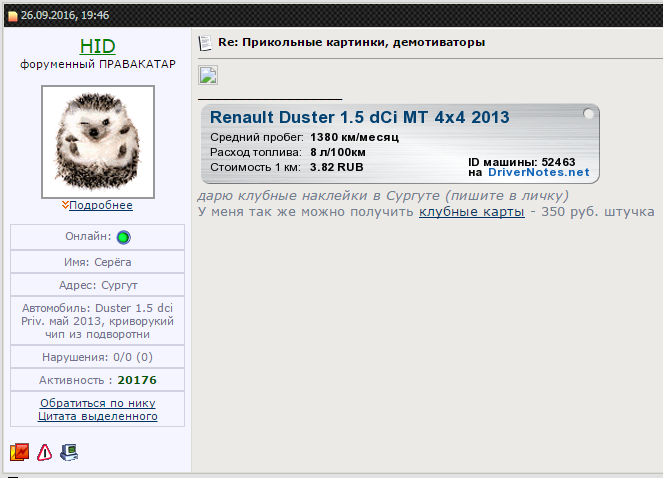The image size is (663, 478).
Task: Click the форуменный ПРАВАКАТАР user title
Action: (x=98, y=64)
